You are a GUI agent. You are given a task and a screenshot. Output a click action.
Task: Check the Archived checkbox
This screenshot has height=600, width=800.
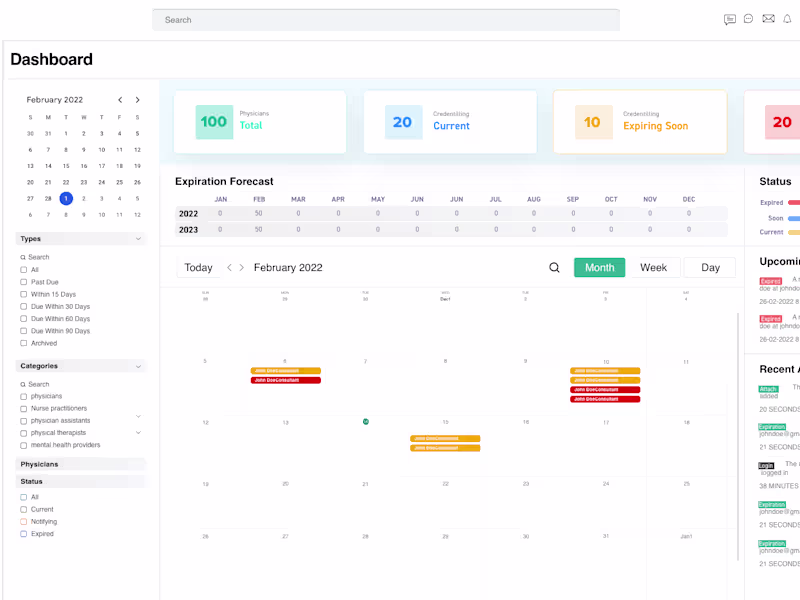[23, 343]
